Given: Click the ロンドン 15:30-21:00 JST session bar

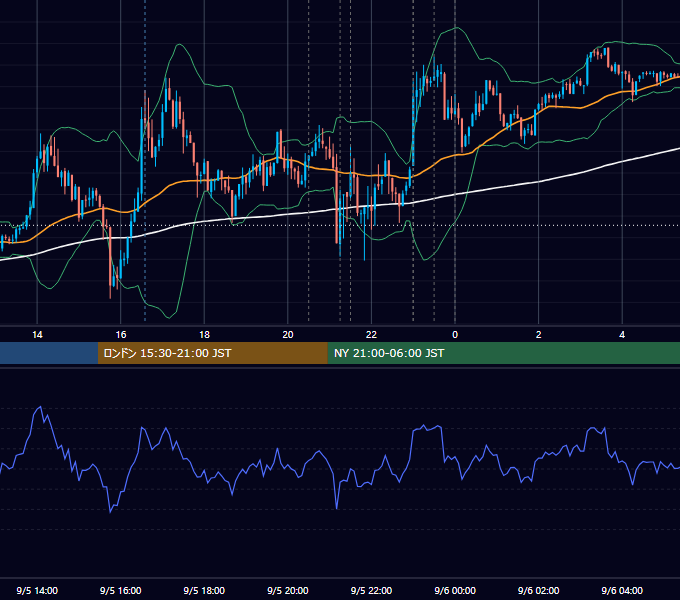Looking at the screenshot, I should point(212,353).
